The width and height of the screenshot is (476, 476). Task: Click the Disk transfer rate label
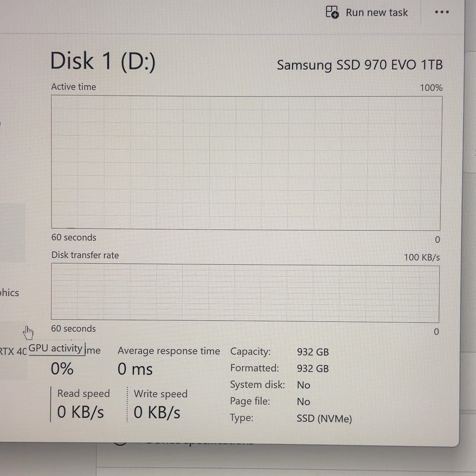[x=85, y=255]
